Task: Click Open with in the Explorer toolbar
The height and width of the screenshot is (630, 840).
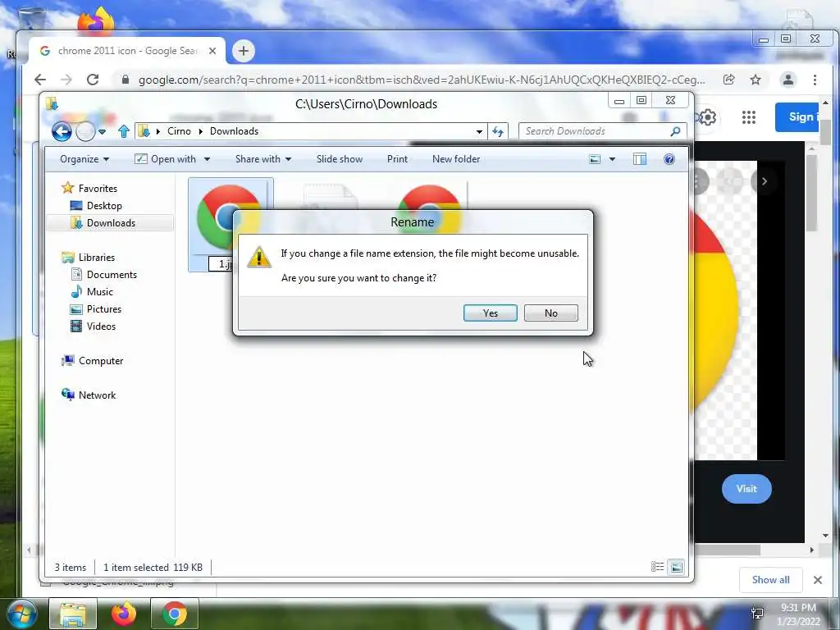Action: [x=166, y=159]
